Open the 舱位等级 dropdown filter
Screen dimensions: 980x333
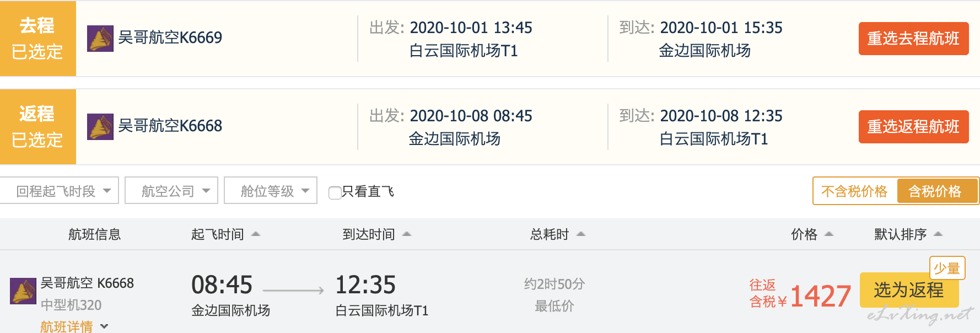pos(271,191)
